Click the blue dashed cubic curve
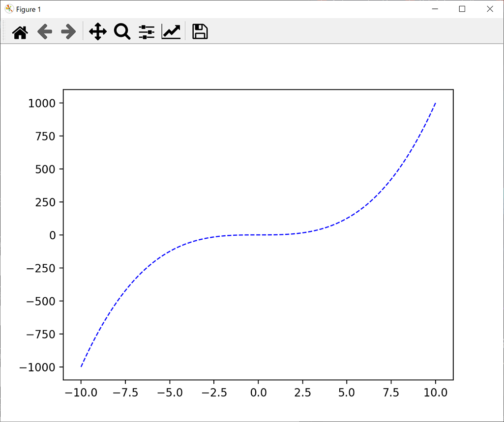This screenshot has height=422, width=504. point(258,235)
